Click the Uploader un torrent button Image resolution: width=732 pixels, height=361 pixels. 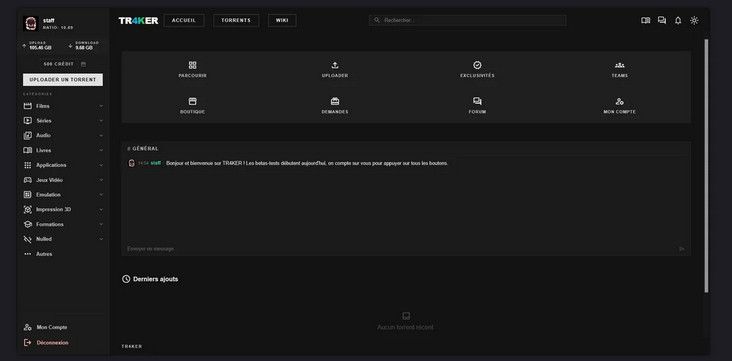(x=63, y=80)
